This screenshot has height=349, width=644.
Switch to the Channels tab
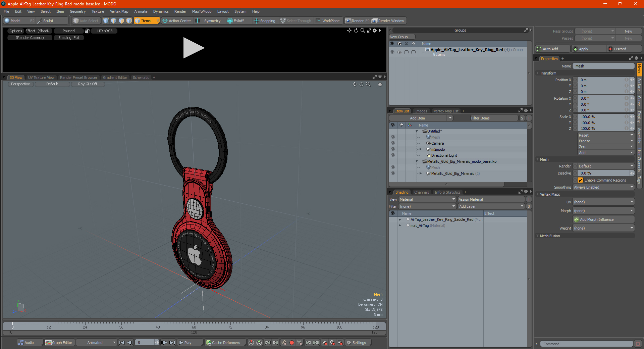click(x=421, y=192)
